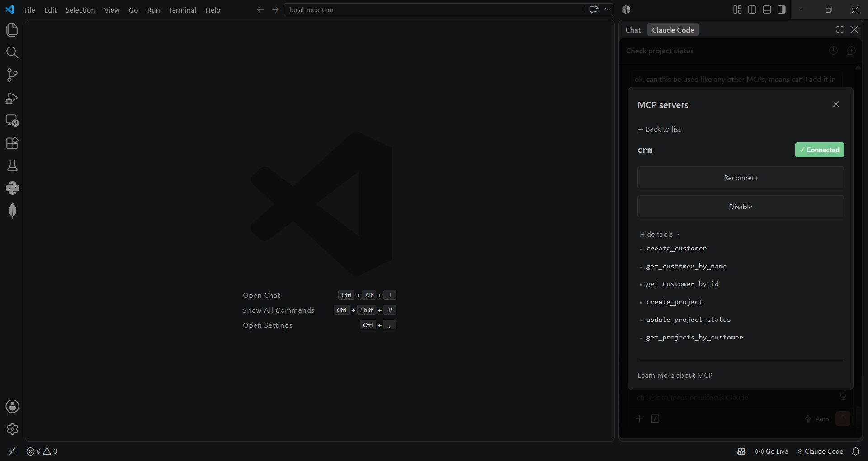Select get_projects_by_customer tool
Image resolution: width=868 pixels, height=461 pixels.
694,338
